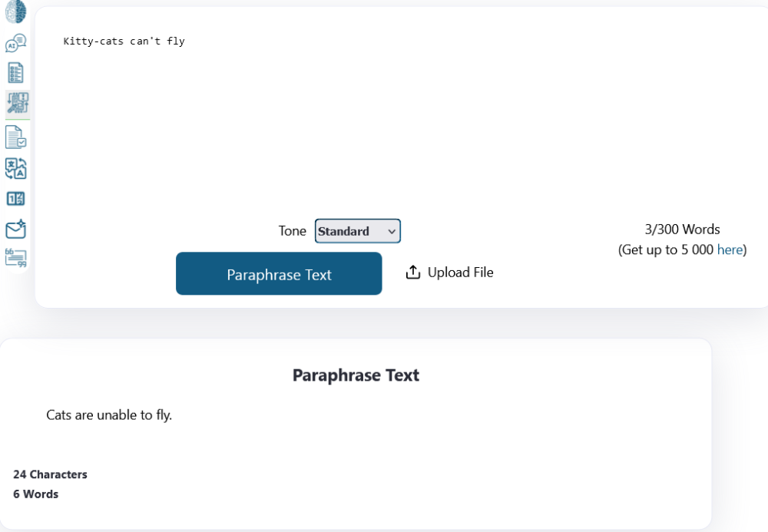Screen dimensions: 768x532
Task: Click the Paraphrase Text results heading
Action: [356, 375]
